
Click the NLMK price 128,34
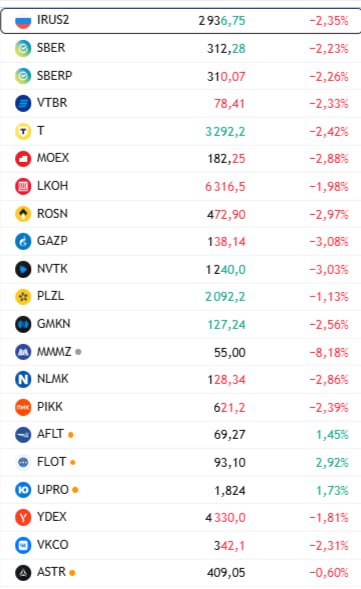point(227,380)
